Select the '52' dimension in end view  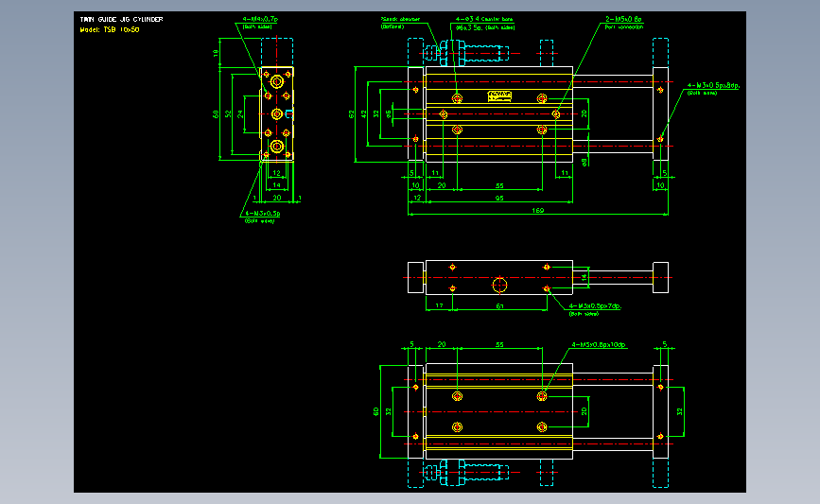228,113
